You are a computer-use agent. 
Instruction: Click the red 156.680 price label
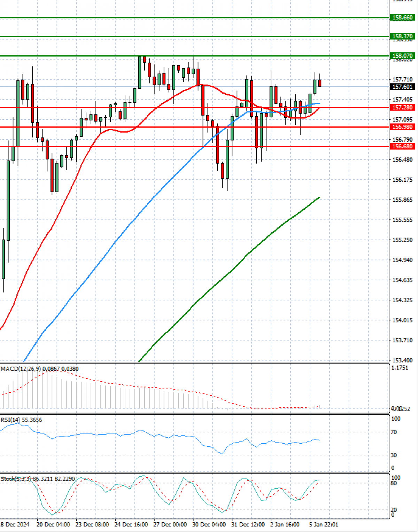click(402, 146)
